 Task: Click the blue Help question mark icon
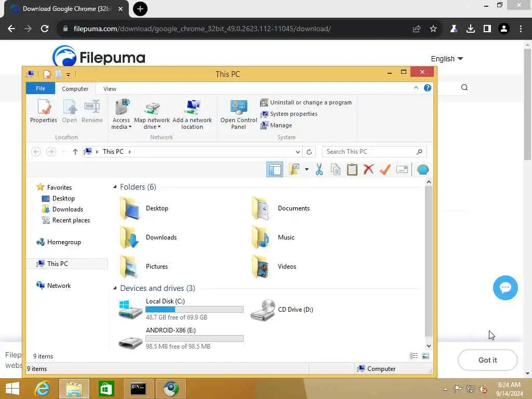point(428,88)
